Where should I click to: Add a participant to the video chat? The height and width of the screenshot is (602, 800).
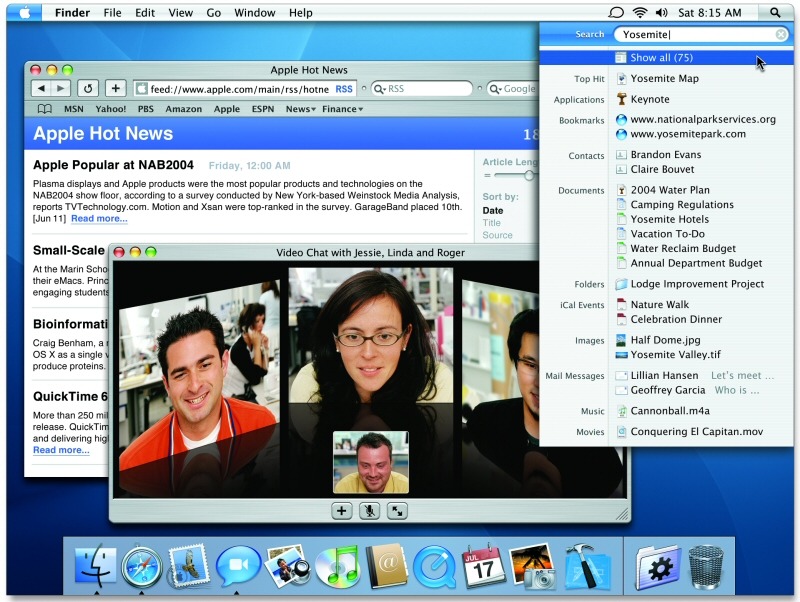(341, 511)
